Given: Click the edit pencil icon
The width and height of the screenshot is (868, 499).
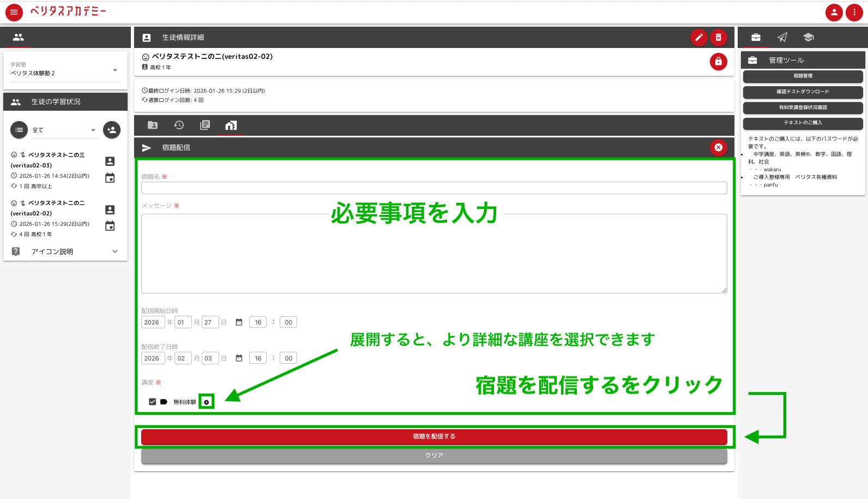Looking at the screenshot, I should pos(699,37).
